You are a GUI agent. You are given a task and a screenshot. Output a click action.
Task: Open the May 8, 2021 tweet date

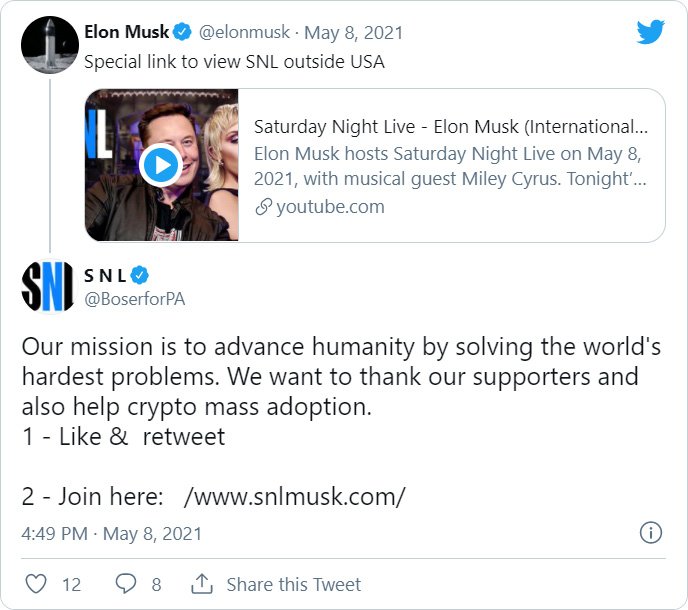click(353, 32)
